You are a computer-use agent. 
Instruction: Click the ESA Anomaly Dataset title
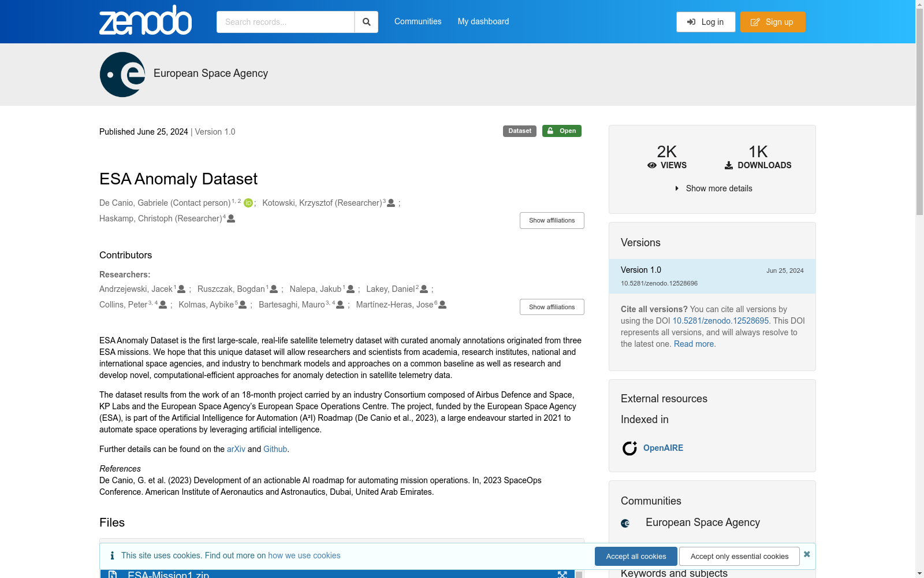[x=178, y=179]
